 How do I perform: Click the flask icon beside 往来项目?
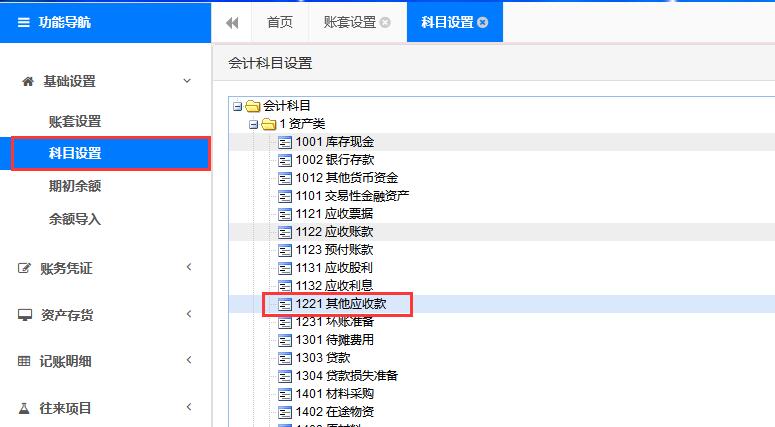pos(26,408)
